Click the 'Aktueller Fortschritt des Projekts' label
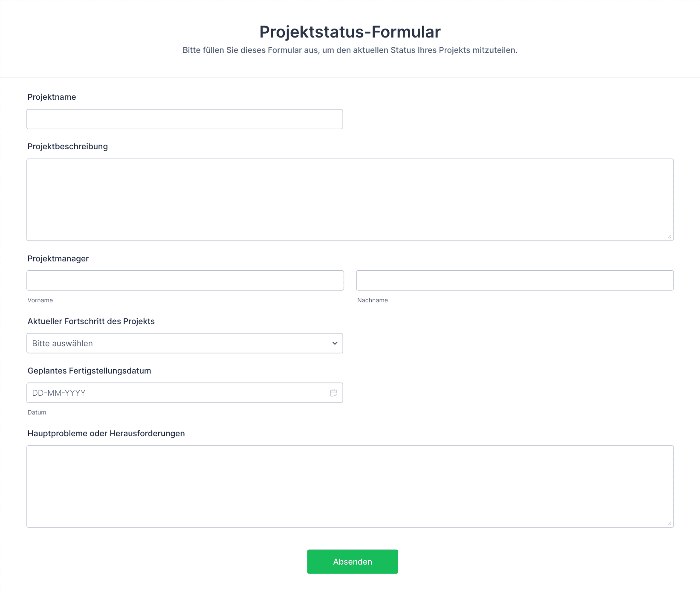 pyautogui.click(x=91, y=321)
